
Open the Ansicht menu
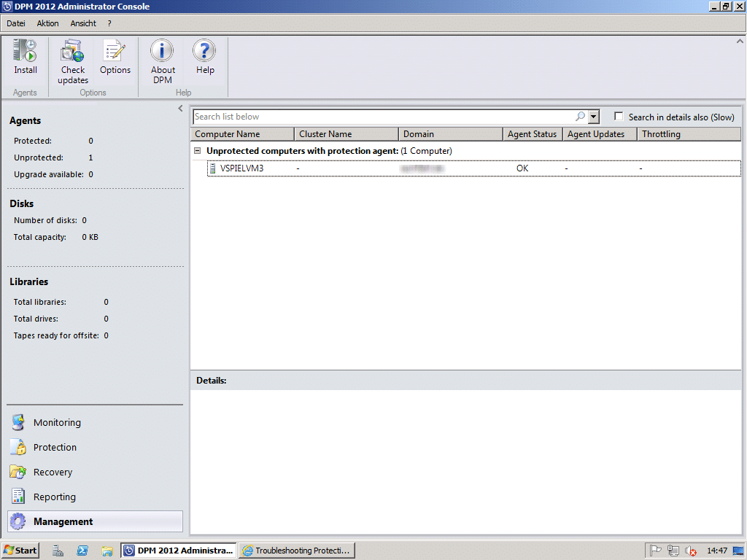(x=83, y=23)
